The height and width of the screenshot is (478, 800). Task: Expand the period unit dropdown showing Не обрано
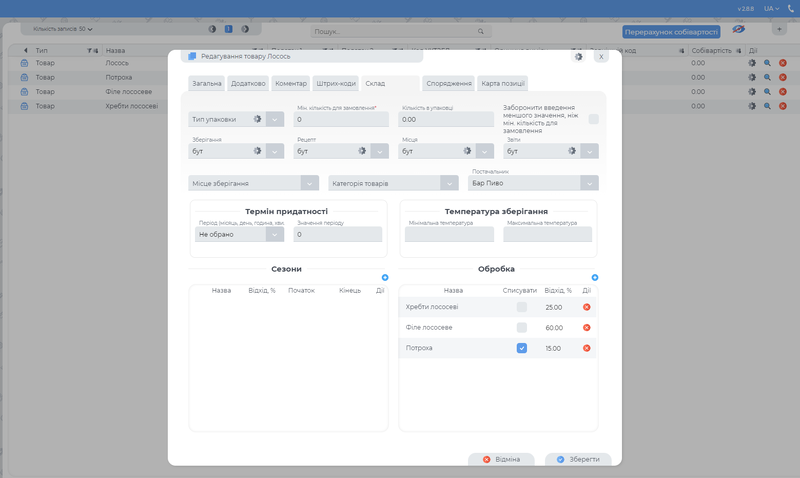tap(274, 235)
